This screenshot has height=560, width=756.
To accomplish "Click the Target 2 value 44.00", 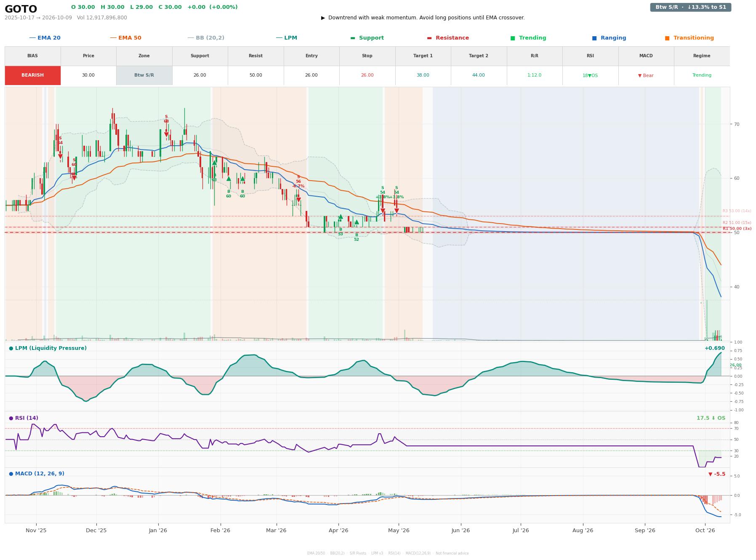I will [479, 75].
